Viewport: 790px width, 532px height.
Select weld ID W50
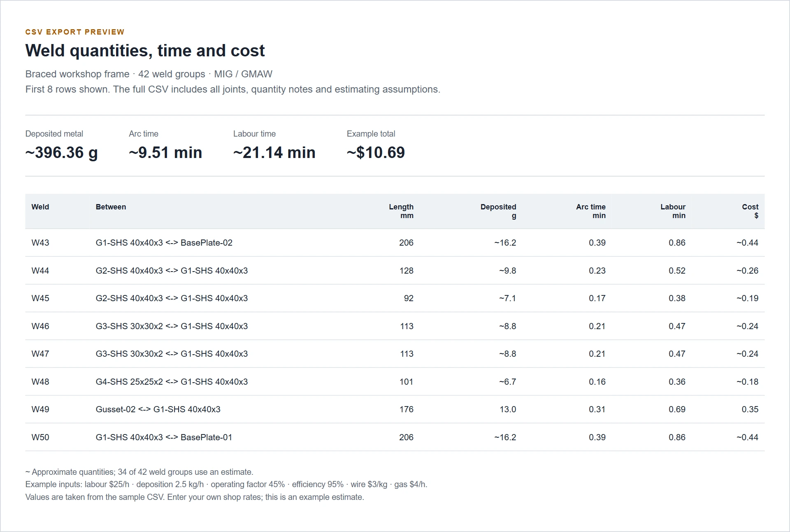tap(40, 437)
